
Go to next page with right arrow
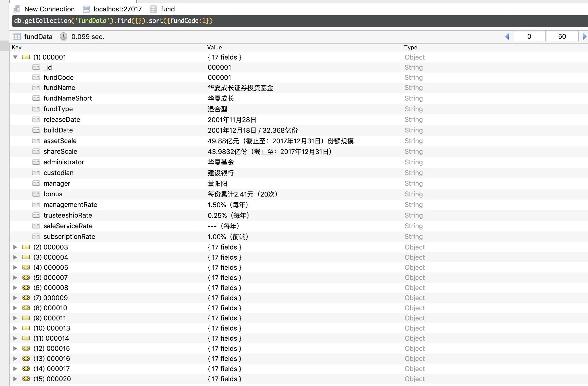(x=584, y=36)
